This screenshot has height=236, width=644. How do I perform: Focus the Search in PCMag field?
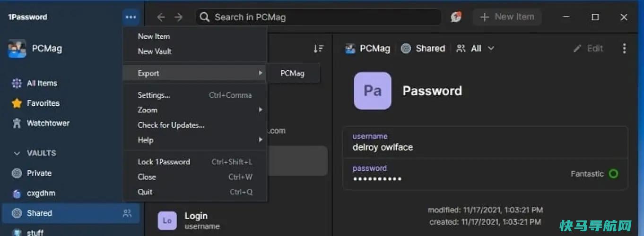318,17
